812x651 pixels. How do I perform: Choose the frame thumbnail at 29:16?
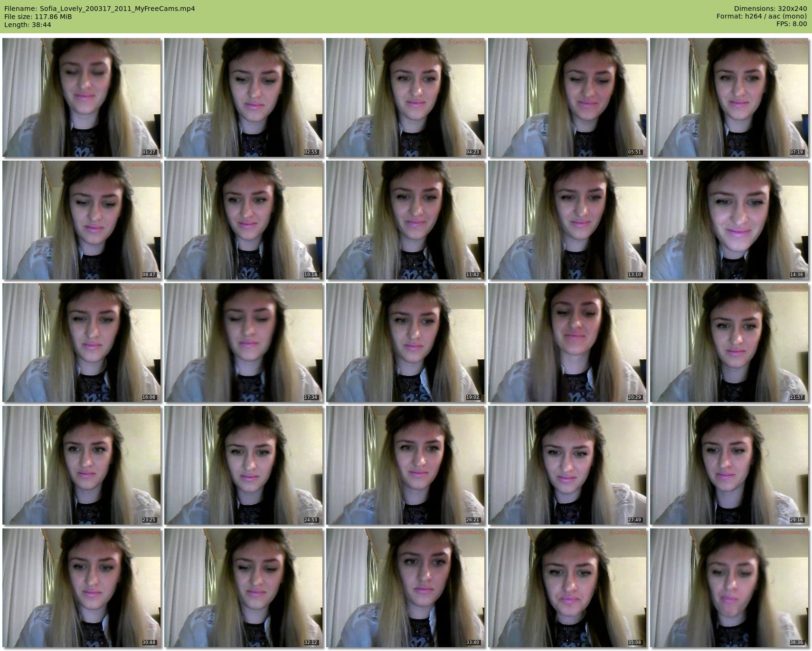click(x=729, y=465)
